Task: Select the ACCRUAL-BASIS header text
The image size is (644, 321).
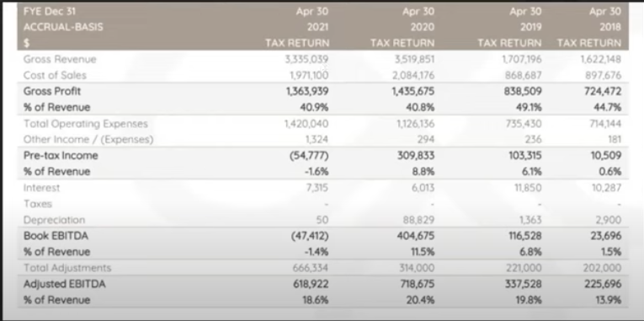Action: point(63,27)
